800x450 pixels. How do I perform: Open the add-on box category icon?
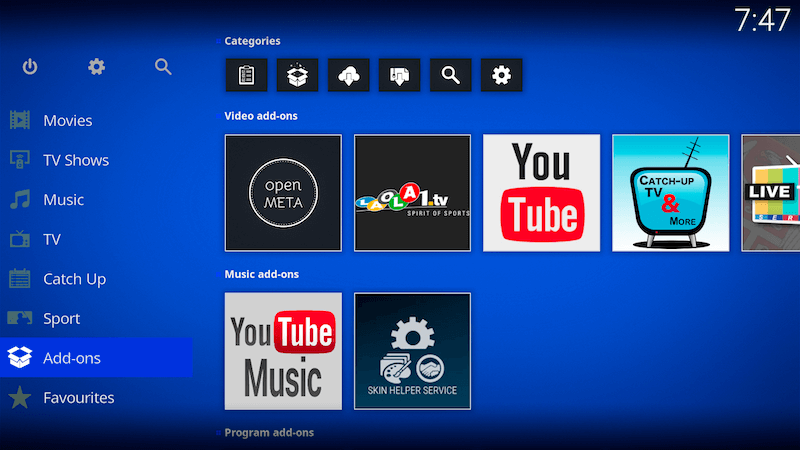coord(297,75)
